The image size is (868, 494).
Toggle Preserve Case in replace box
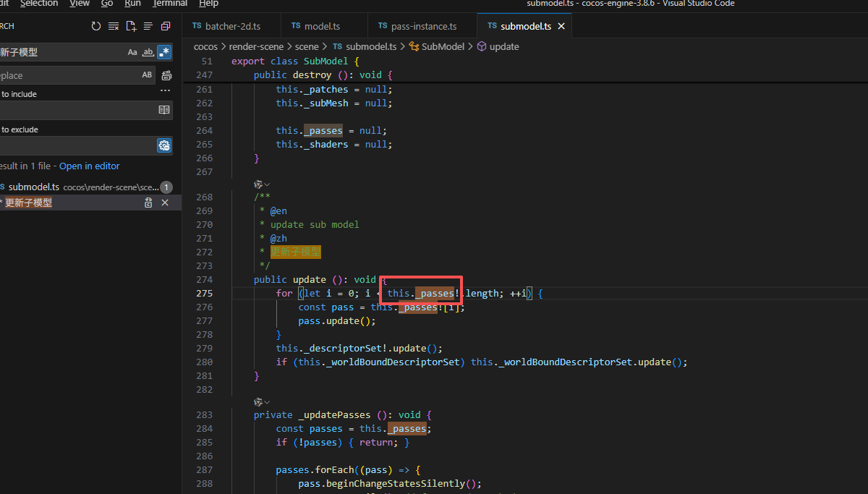147,75
